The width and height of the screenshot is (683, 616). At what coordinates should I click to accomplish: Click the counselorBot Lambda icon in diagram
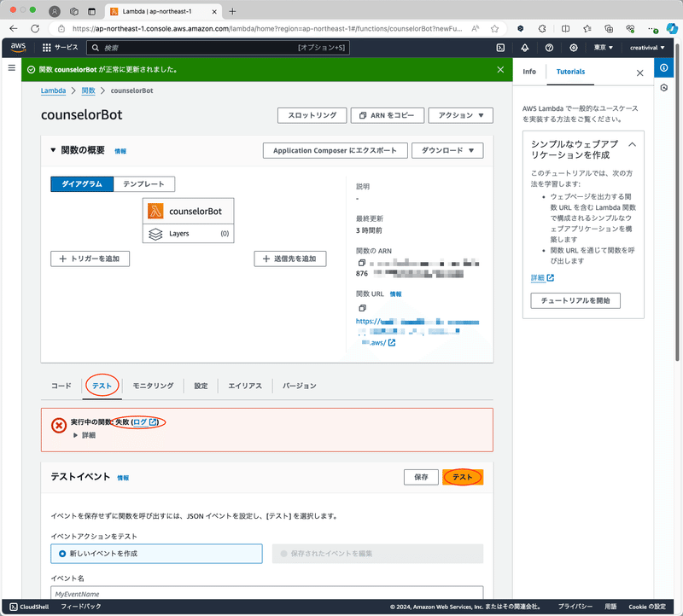(x=155, y=211)
